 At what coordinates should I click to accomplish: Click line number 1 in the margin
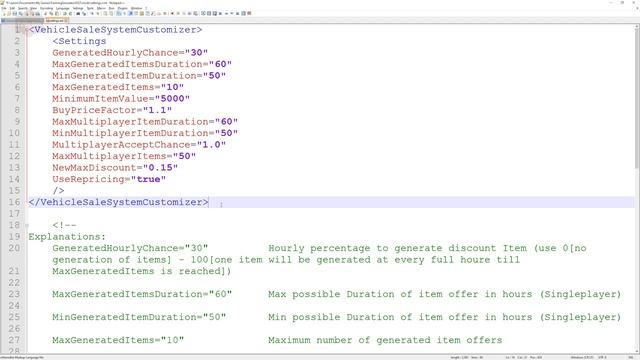point(17,30)
